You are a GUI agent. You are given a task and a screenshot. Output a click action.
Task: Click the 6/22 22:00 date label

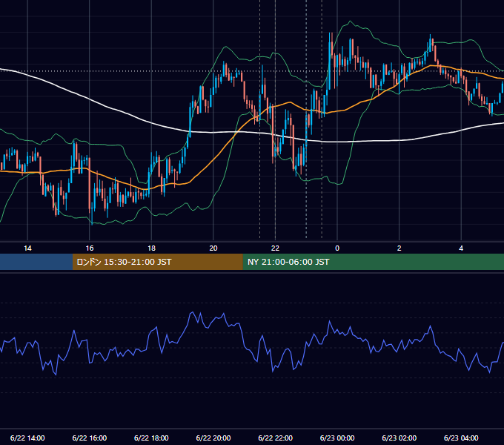(x=276, y=438)
